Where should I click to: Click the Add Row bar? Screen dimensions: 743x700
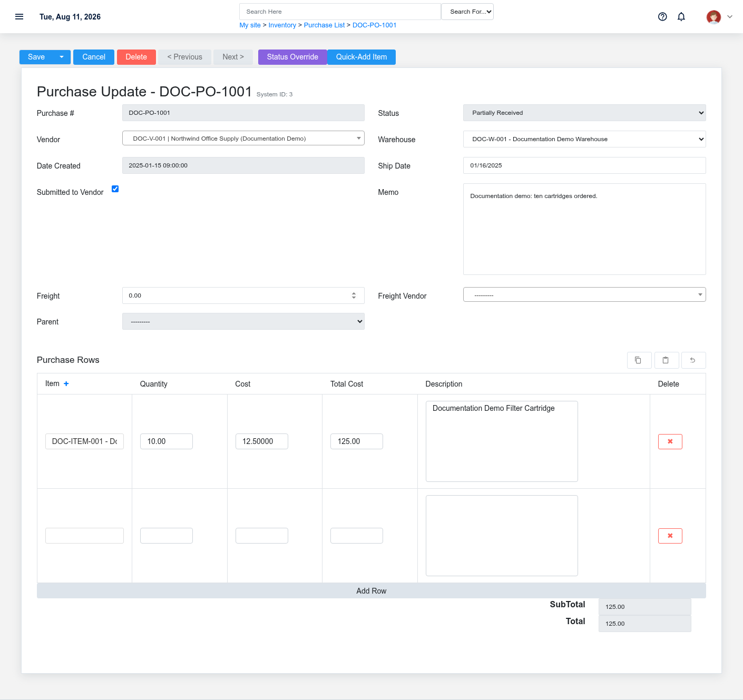pyautogui.click(x=371, y=591)
